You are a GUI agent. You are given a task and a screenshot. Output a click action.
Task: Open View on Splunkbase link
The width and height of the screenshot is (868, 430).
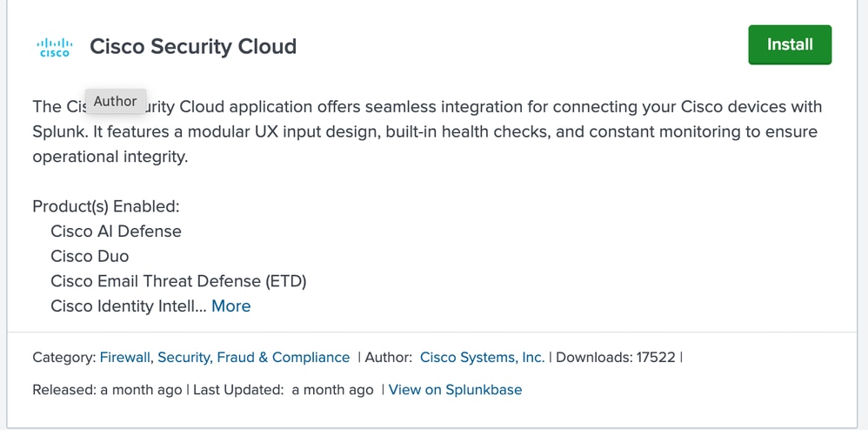coord(455,390)
